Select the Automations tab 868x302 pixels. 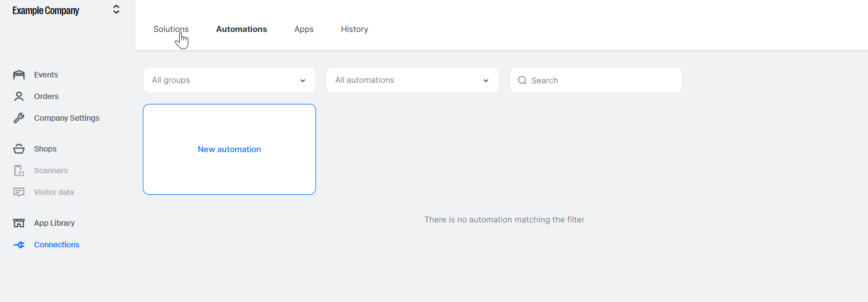[x=241, y=29]
